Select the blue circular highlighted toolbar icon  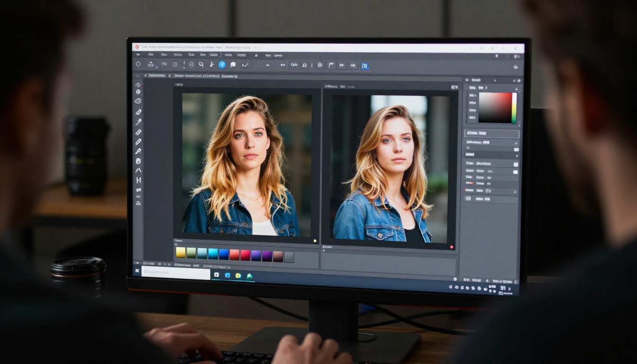coord(222,64)
